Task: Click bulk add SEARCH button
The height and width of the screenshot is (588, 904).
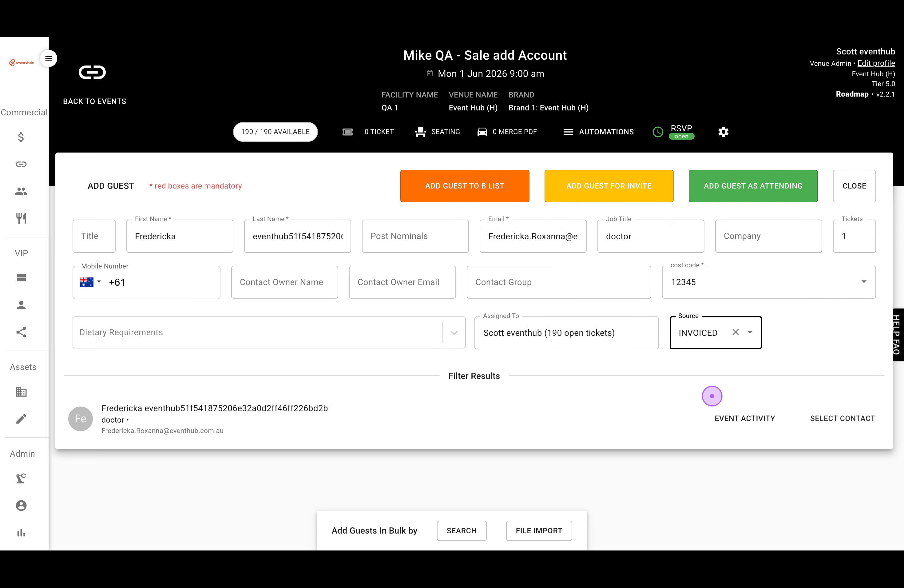Action: (462, 530)
